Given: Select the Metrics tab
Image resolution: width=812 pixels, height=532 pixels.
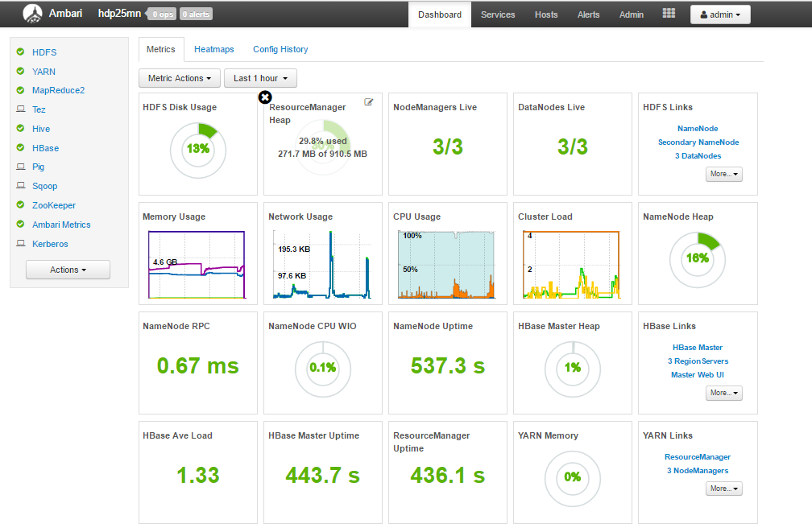Looking at the screenshot, I should coord(161,49).
